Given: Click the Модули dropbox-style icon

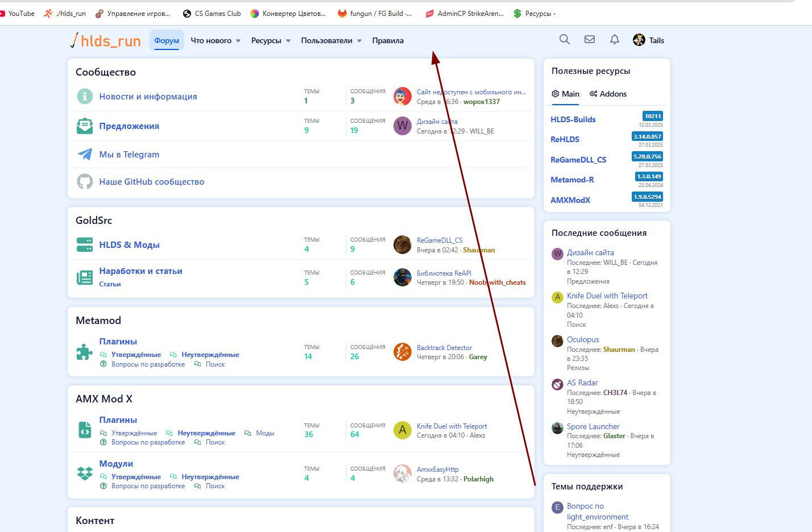Looking at the screenshot, I should (85, 473).
